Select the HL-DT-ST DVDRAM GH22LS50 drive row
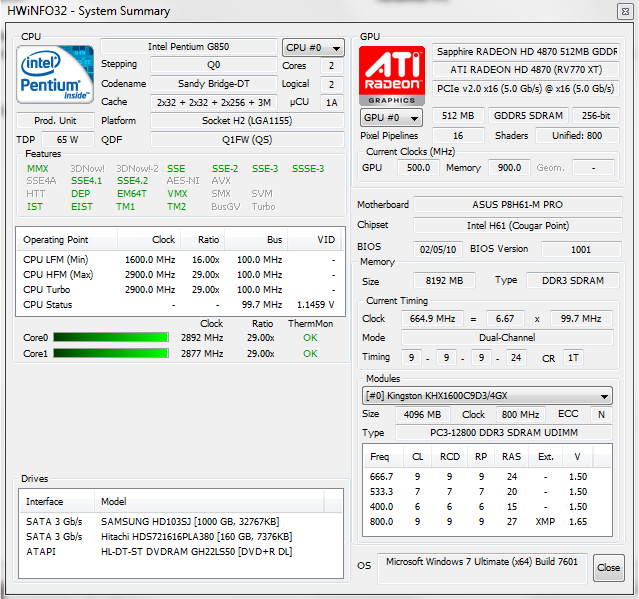This screenshot has width=639, height=599. click(180, 552)
